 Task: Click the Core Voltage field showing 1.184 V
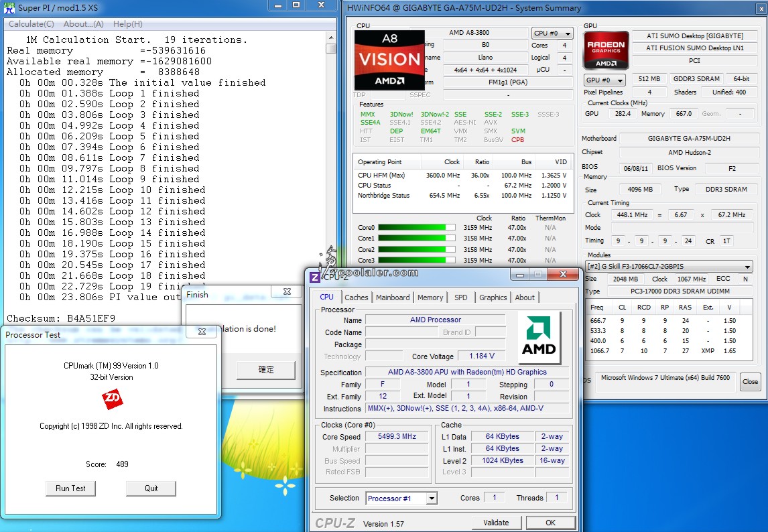tap(481, 356)
